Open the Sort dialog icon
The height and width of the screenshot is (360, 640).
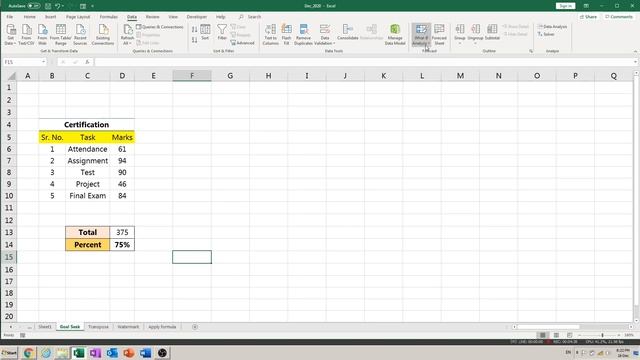[205, 32]
